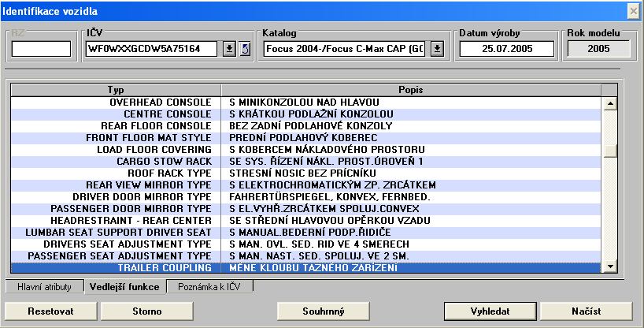Click the Souhrnný button
The height and width of the screenshot is (328, 644).
pyautogui.click(x=324, y=311)
